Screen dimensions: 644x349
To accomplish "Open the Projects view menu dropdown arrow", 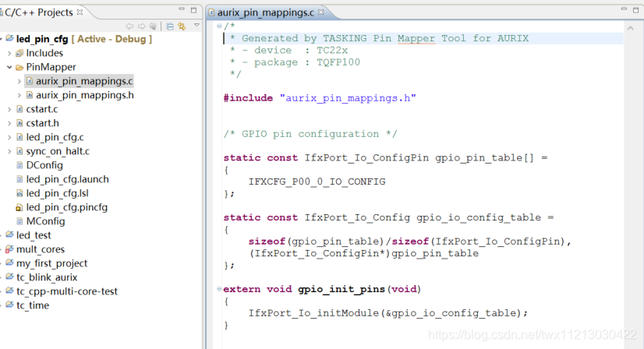I will 196,26.
